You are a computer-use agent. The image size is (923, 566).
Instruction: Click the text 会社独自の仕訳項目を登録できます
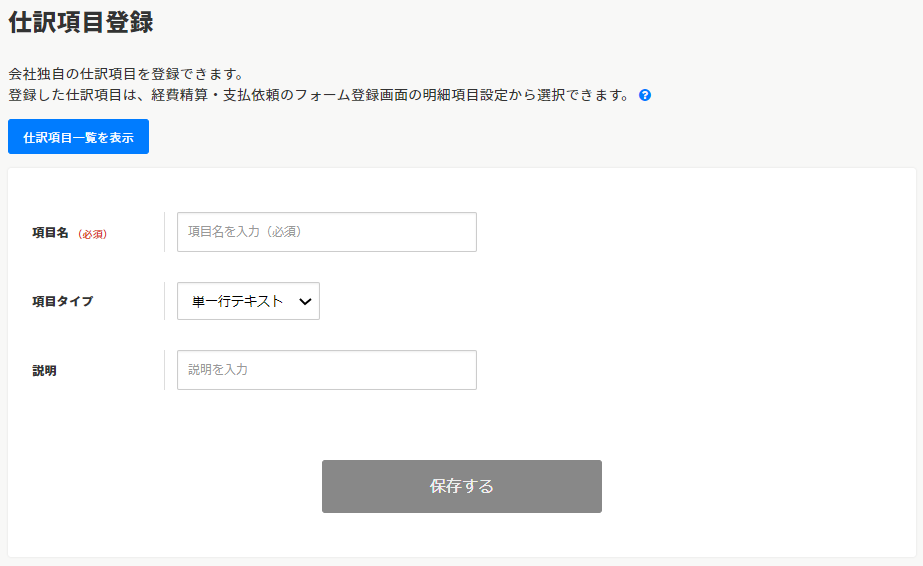pyautogui.click(x=126, y=74)
